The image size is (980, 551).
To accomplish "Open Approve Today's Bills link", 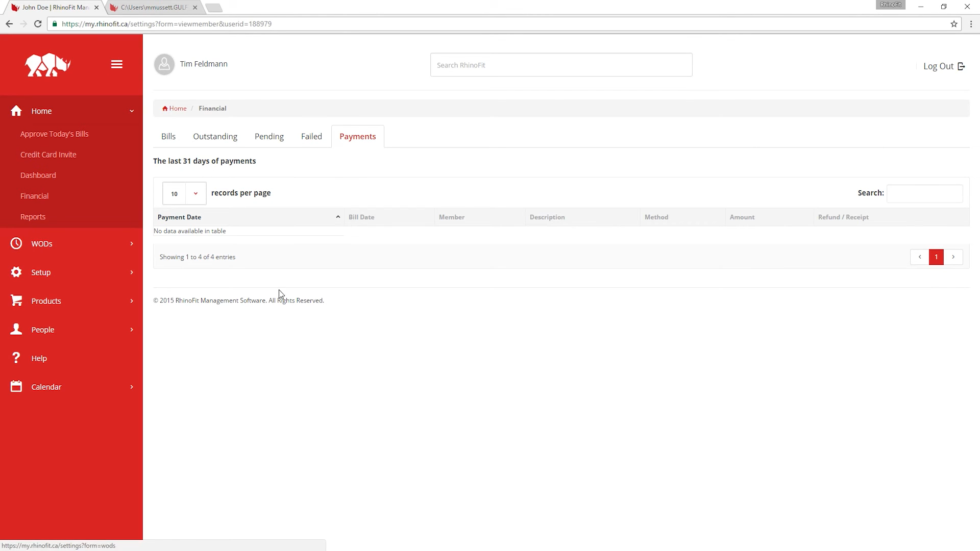I will (55, 134).
